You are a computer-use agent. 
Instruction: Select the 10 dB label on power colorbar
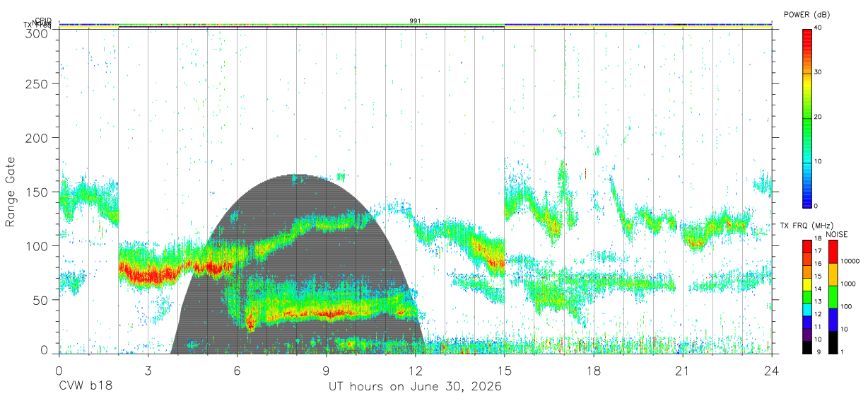pyautogui.click(x=819, y=161)
